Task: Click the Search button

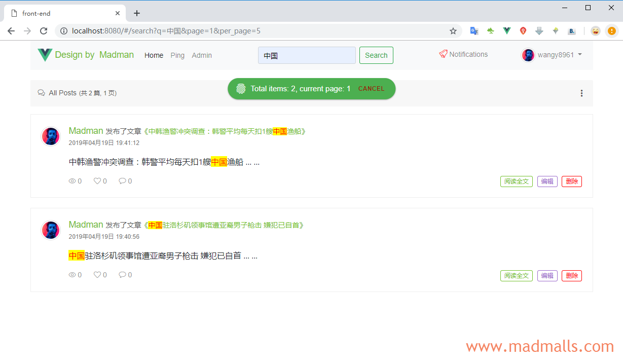Action: point(376,55)
